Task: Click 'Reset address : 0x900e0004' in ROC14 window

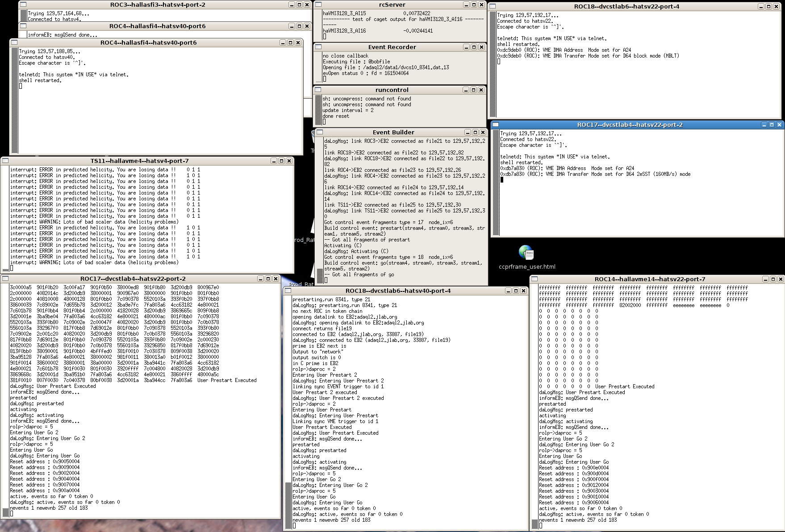Action: pos(574,468)
